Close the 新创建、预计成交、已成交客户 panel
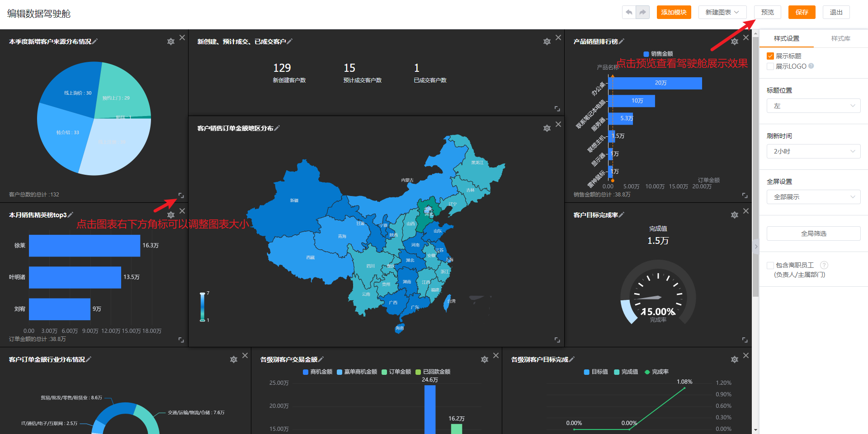Image resolution: width=868 pixels, height=434 pixels. point(558,37)
